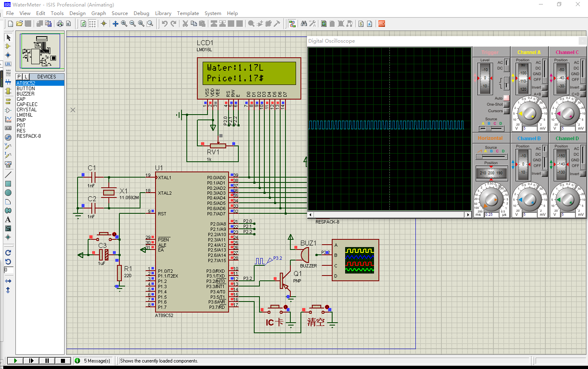The image size is (588, 369).
Task: Select the Buses mode tool
Action: point(8,82)
